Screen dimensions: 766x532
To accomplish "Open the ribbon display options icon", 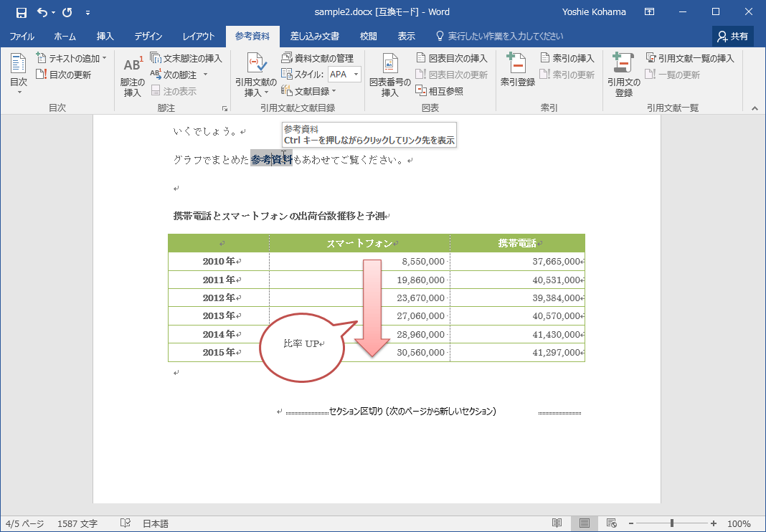I will [649, 12].
